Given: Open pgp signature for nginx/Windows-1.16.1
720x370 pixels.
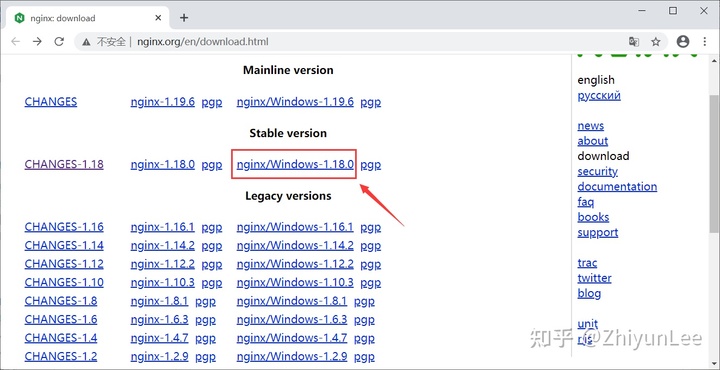Looking at the screenshot, I should [x=371, y=228].
